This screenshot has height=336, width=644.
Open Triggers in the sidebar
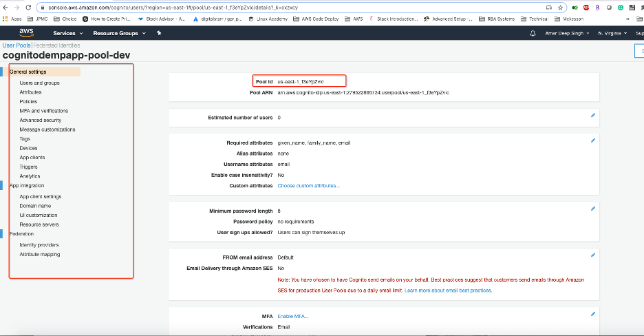(x=28, y=167)
